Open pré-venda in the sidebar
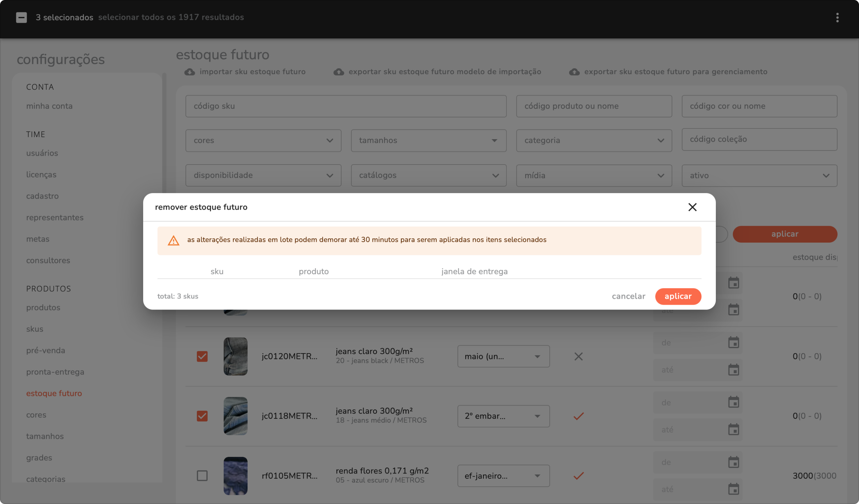859x504 pixels. coord(46,351)
